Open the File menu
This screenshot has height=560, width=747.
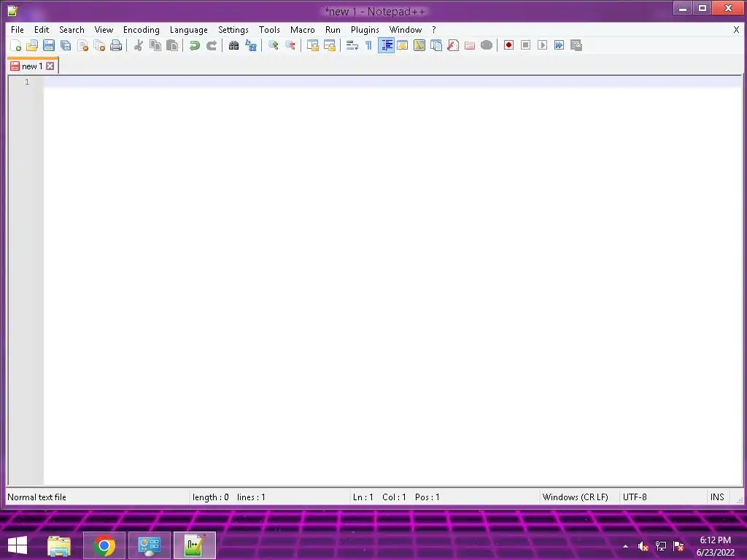coord(18,29)
